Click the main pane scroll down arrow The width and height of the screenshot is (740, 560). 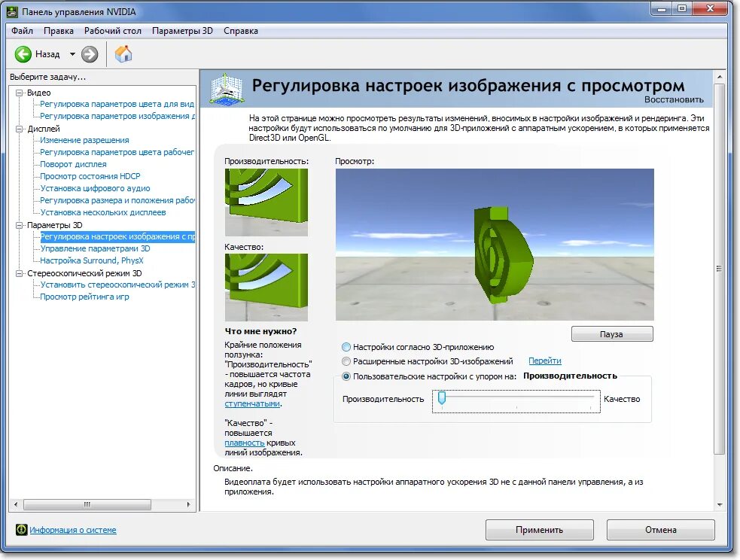coord(719,505)
